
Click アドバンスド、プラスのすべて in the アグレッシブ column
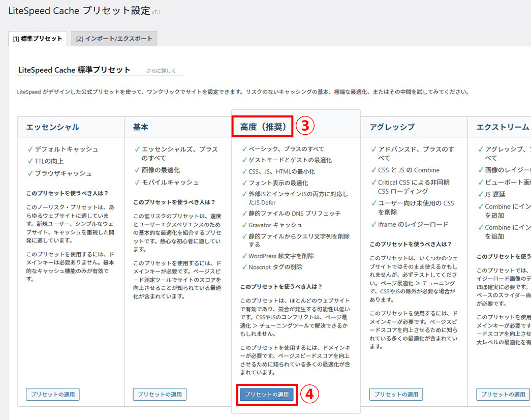tap(416, 154)
